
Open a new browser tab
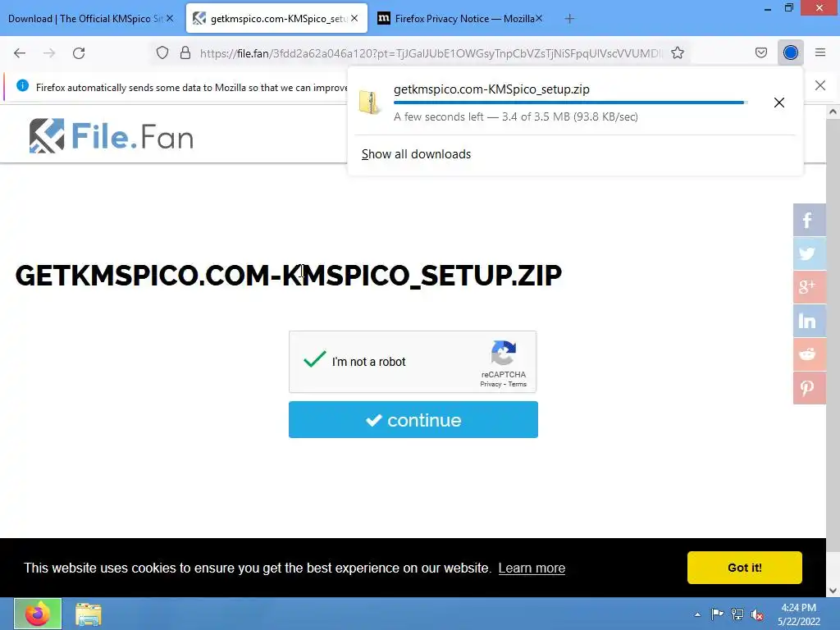click(569, 19)
